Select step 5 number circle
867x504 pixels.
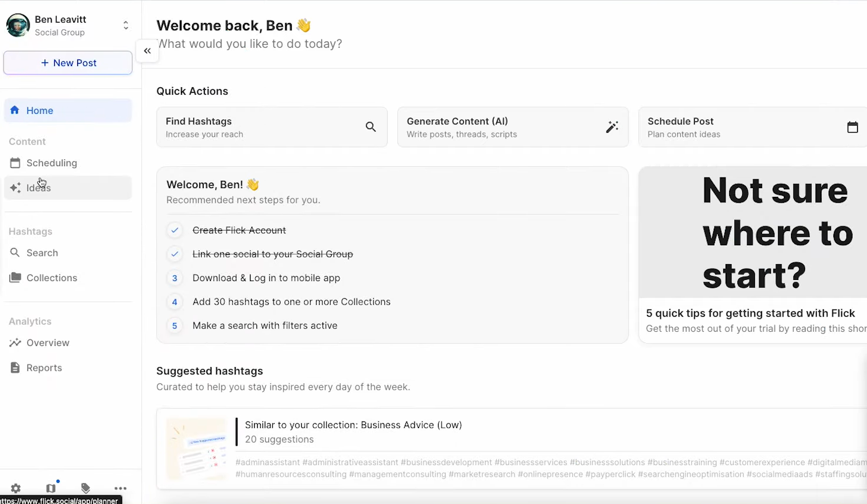(x=174, y=325)
